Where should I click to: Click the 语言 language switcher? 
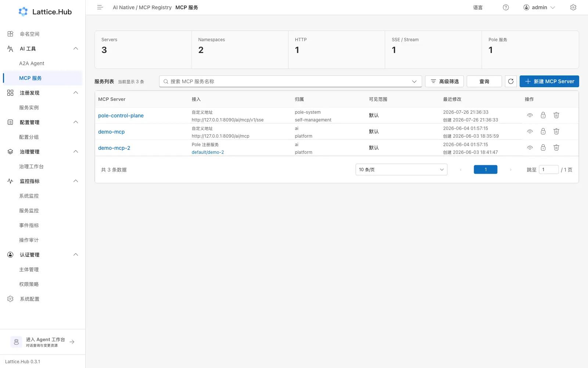[478, 7]
